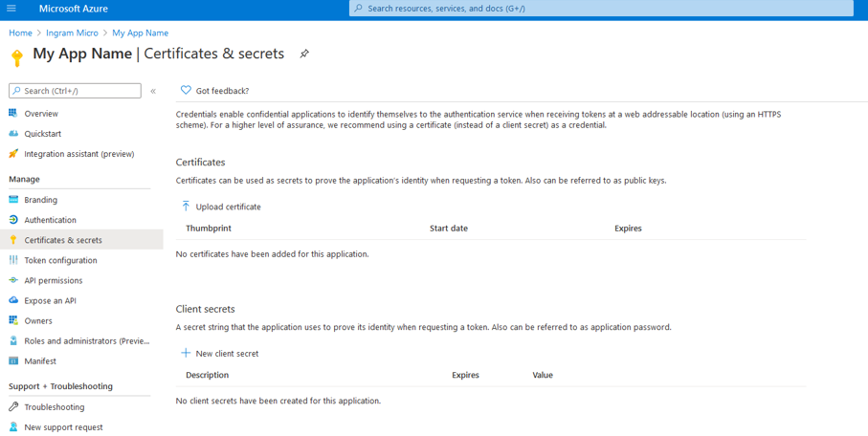The image size is (868, 436).
Task: Click the Token configuration bars icon
Action: [13, 260]
